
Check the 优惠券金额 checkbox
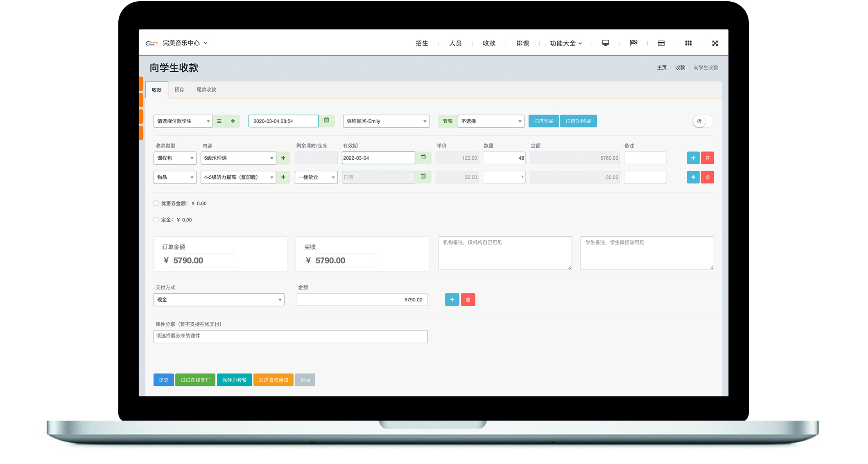156,203
